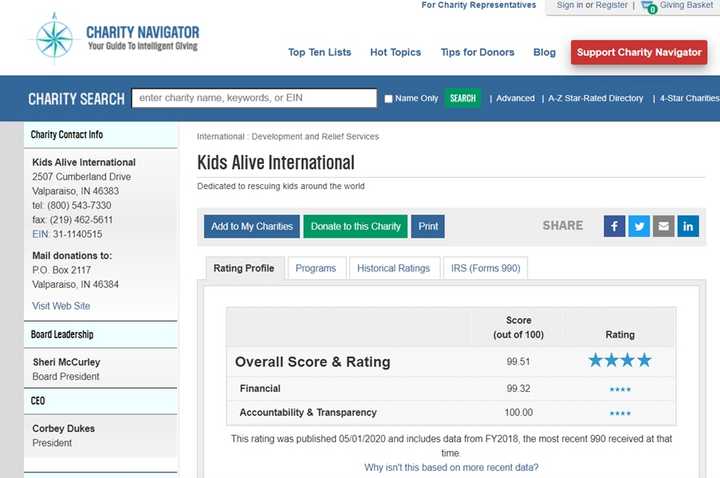Share on LinkedIn icon
The image size is (720, 478).
click(x=688, y=226)
